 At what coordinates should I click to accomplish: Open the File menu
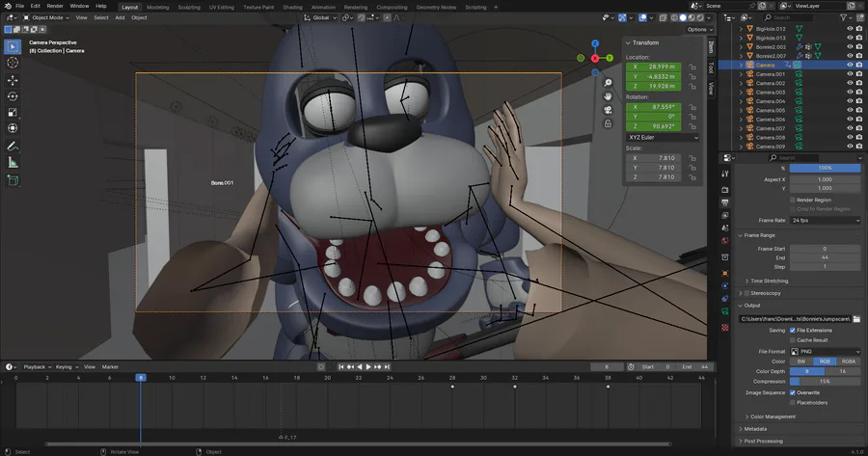click(x=20, y=6)
